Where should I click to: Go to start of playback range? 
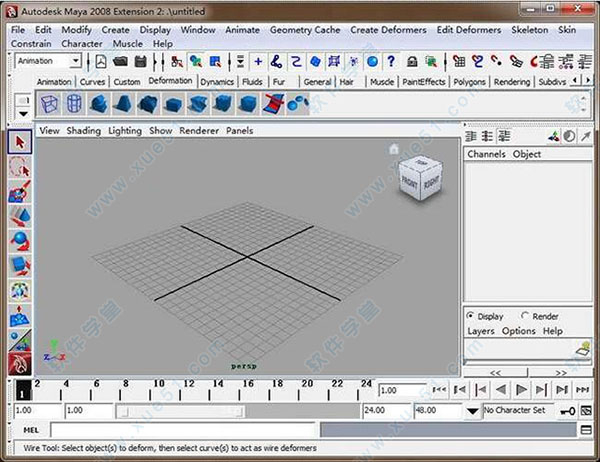[439, 390]
